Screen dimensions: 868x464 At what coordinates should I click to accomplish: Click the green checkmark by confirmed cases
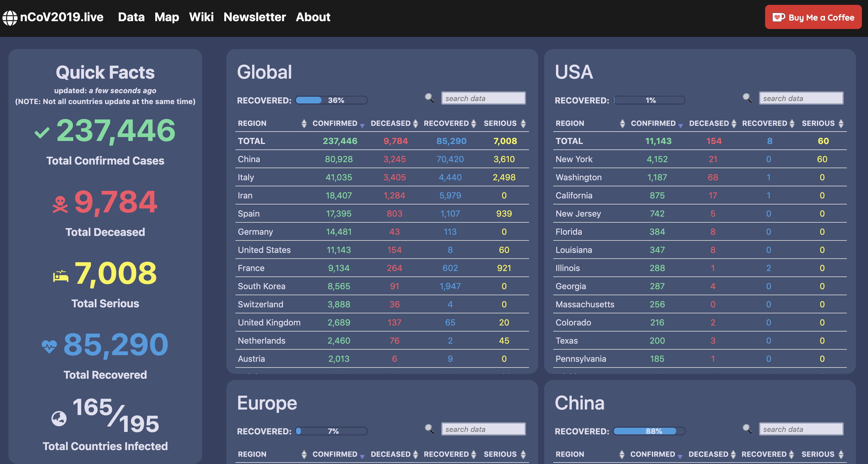point(42,133)
